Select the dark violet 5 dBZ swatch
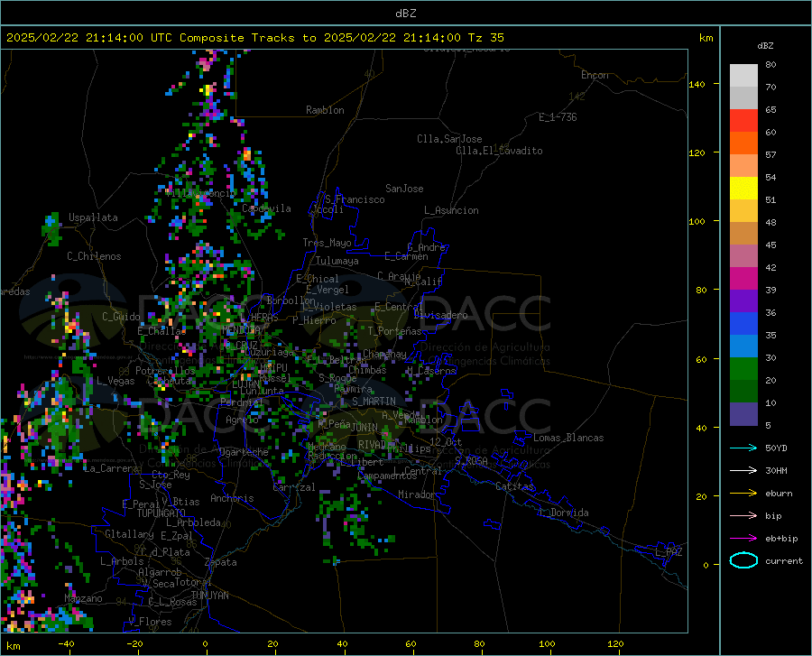This screenshot has width=812, height=656. pyautogui.click(x=743, y=414)
